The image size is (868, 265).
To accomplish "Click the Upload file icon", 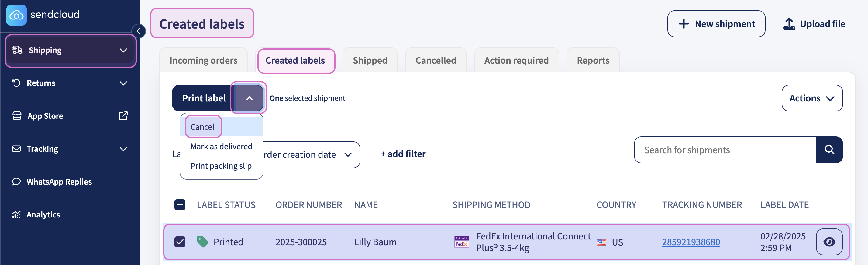I will point(789,24).
